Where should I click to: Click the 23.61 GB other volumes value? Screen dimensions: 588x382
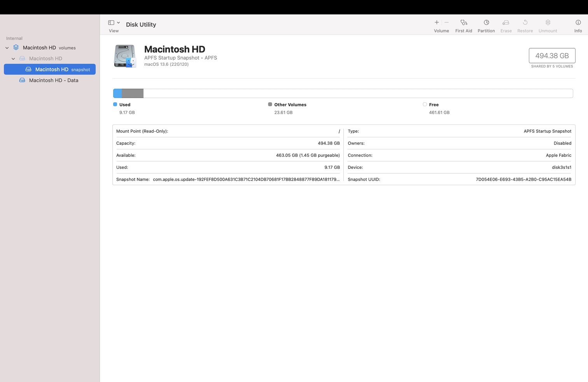tap(283, 112)
